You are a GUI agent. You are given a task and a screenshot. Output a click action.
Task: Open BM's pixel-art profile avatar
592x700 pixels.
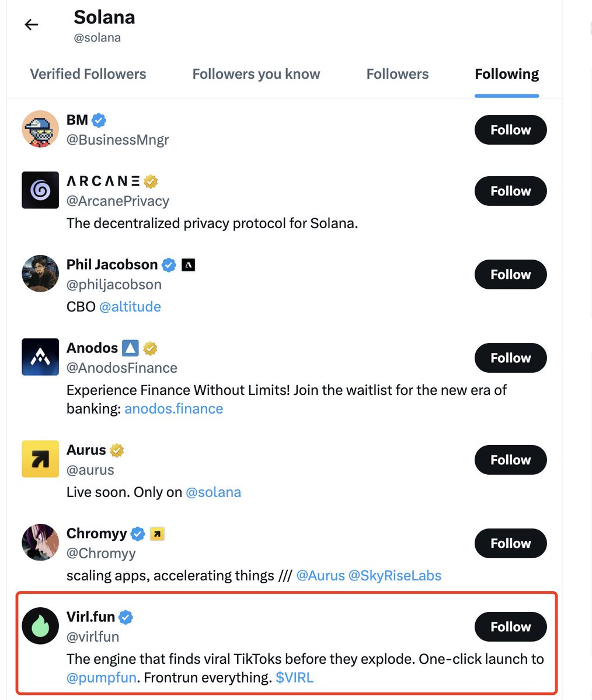click(x=40, y=129)
